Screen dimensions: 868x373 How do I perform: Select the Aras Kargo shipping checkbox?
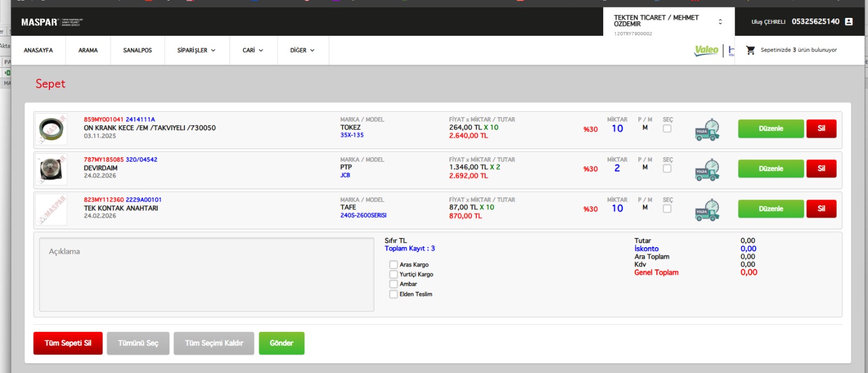click(393, 265)
